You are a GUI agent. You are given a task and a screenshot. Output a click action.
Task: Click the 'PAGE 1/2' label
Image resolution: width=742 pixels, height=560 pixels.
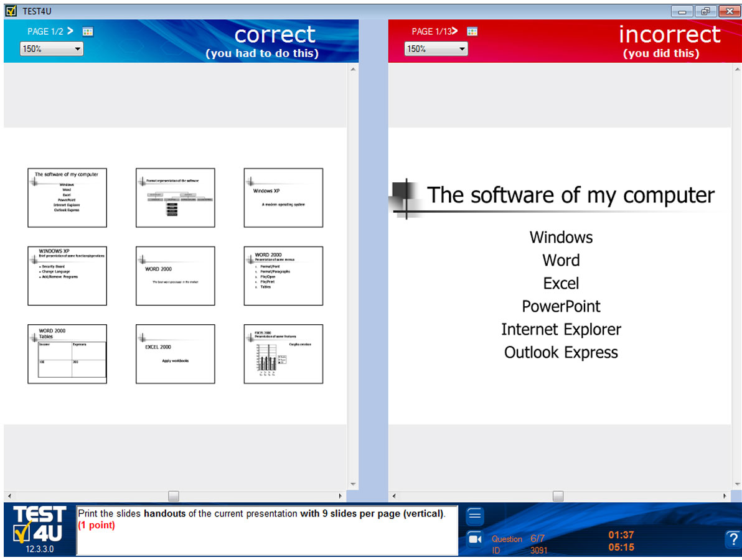[45, 32]
